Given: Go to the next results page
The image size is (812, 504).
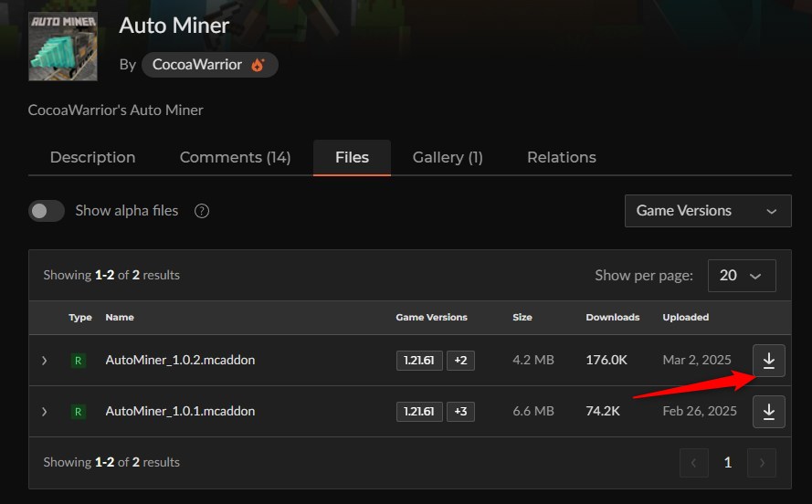Looking at the screenshot, I should (x=761, y=463).
